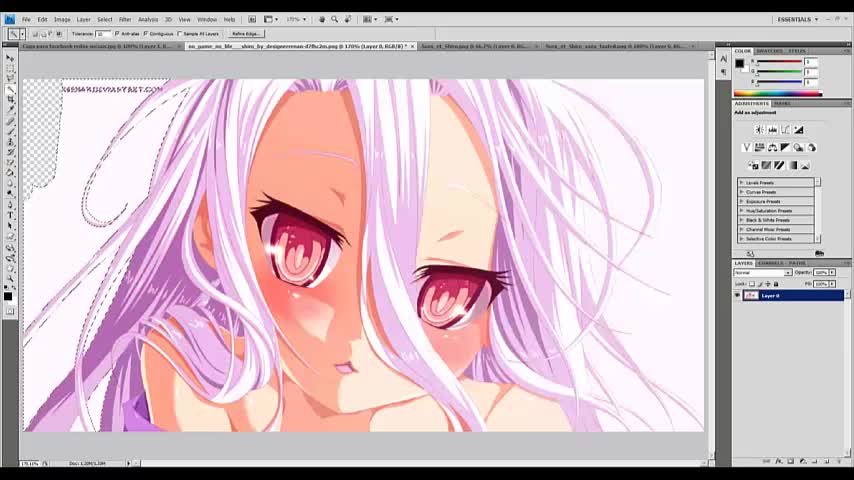Click the Tolerance input field

click(102, 34)
